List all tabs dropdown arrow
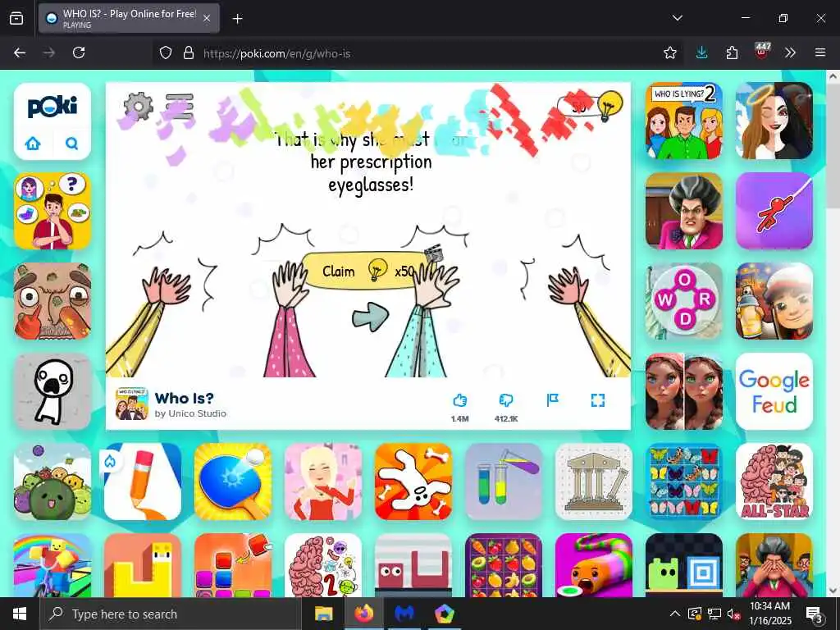Viewport: 840px width, 630px height. (678, 18)
